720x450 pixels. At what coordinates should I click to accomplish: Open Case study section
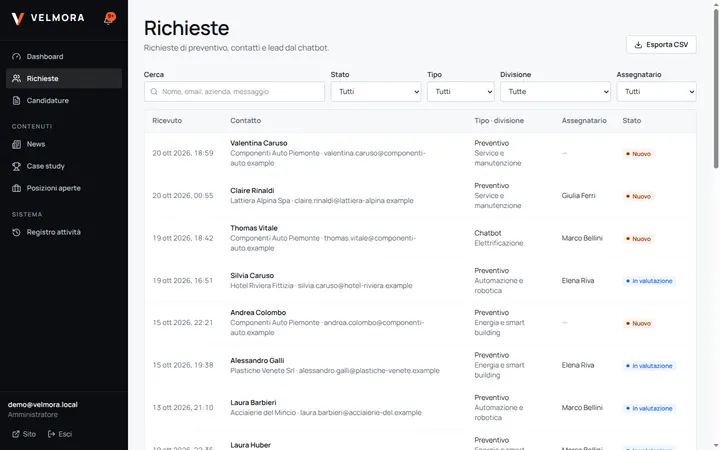(x=64, y=166)
